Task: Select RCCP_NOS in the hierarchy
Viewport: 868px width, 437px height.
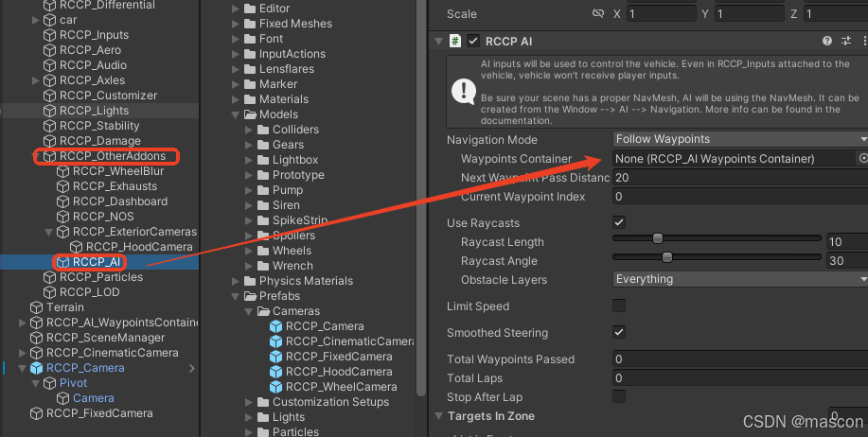Action: tap(96, 217)
